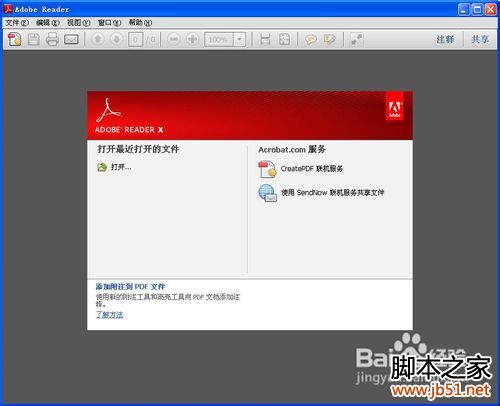Open the 注释 comment pane
The height and width of the screenshot is (406, 500).
point(445,39)
